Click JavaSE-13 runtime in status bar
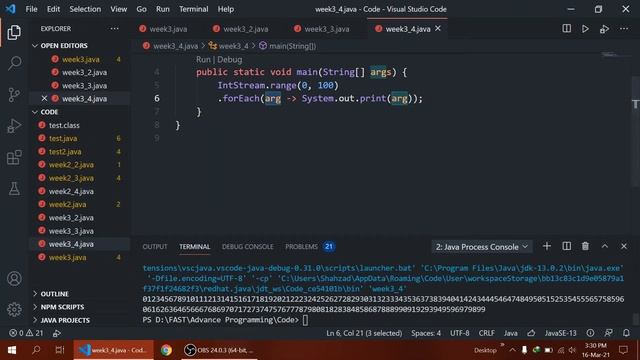Screen dimensions: 640x360 (x=560, y=333)
